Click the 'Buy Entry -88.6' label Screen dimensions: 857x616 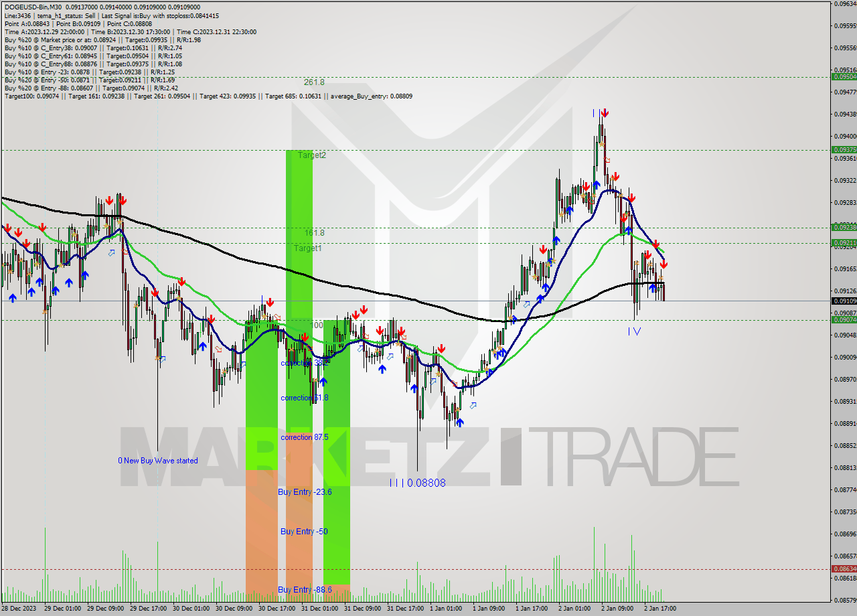305,589
